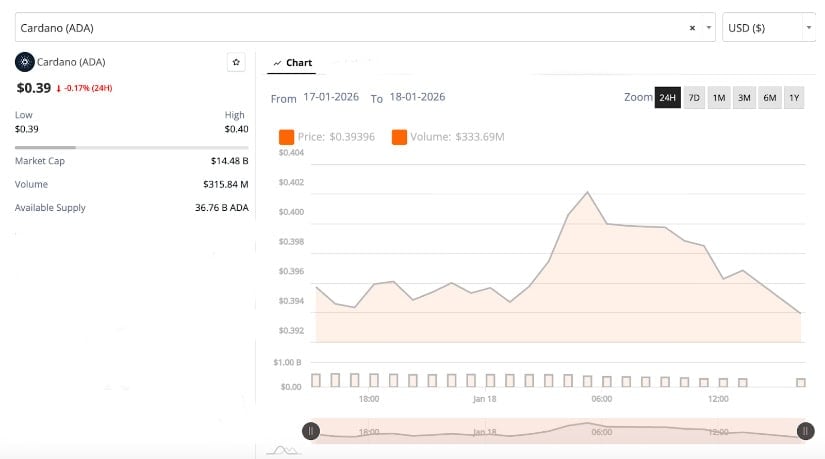The width and height of the screenshot is (825, 459).
Task: Set zoom to 1M
Action: click(x=719, y=98)
